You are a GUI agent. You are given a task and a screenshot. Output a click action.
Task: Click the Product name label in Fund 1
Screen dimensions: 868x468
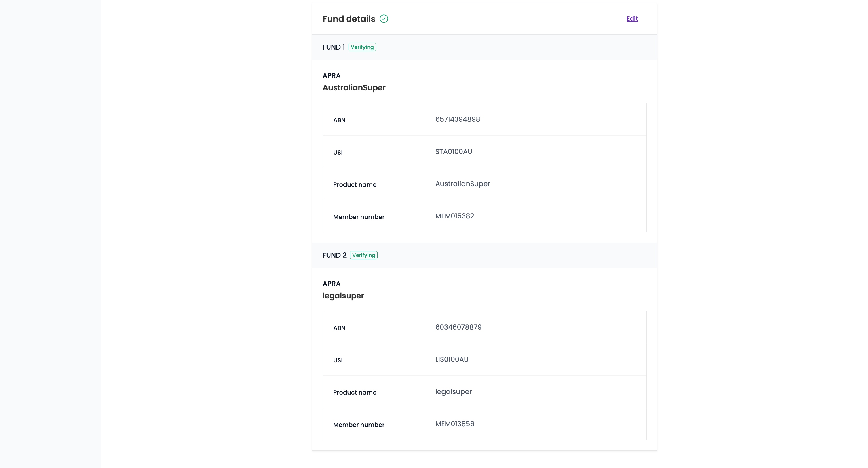pos(355,185)
